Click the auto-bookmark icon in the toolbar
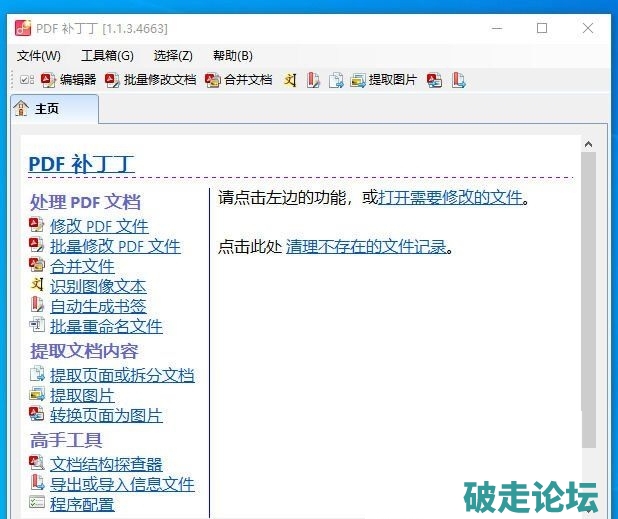Image resolution: width=618 pixels, height=519 pixels. pos(313,80)
